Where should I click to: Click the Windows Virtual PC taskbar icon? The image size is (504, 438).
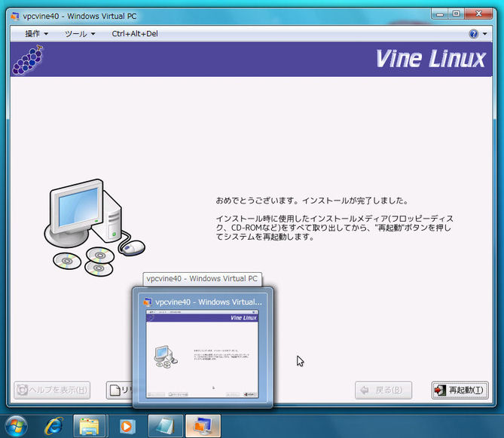pos(203,427)
